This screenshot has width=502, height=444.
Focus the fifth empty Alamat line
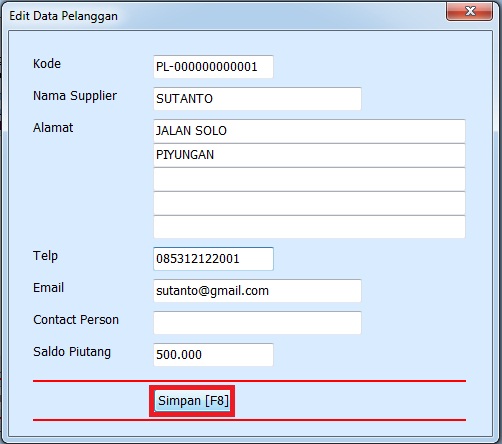coord(309,227)
